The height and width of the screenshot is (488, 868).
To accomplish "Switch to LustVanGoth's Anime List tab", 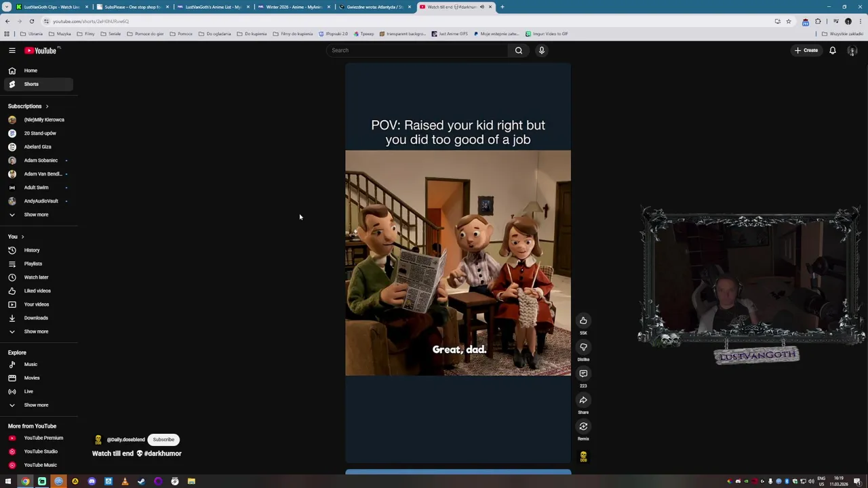I will 213,7.
